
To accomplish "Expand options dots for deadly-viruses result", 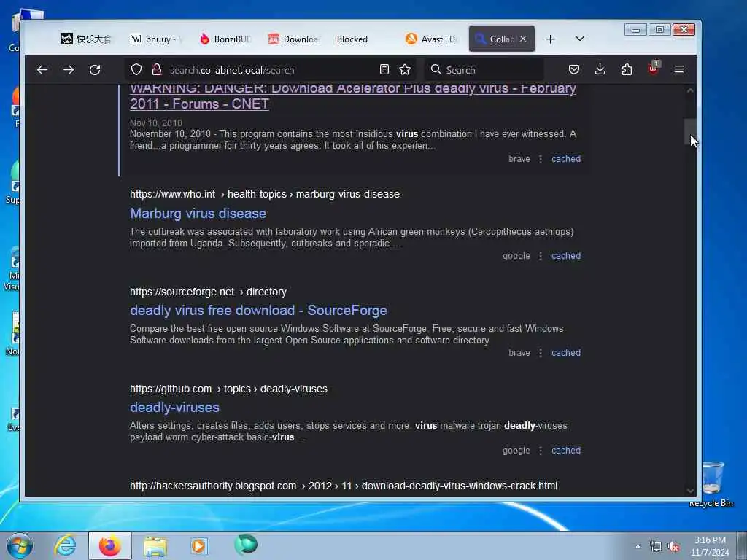I will click(541, 451).
